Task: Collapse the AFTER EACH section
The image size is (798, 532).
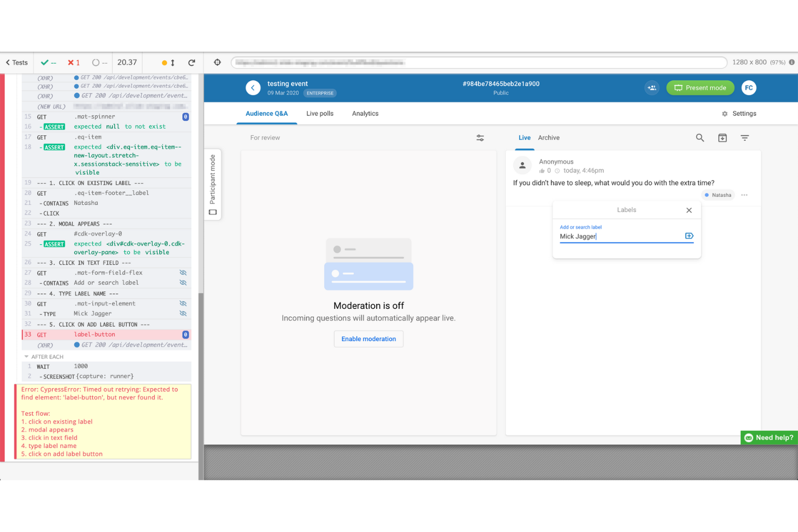Action: [25, 356]
